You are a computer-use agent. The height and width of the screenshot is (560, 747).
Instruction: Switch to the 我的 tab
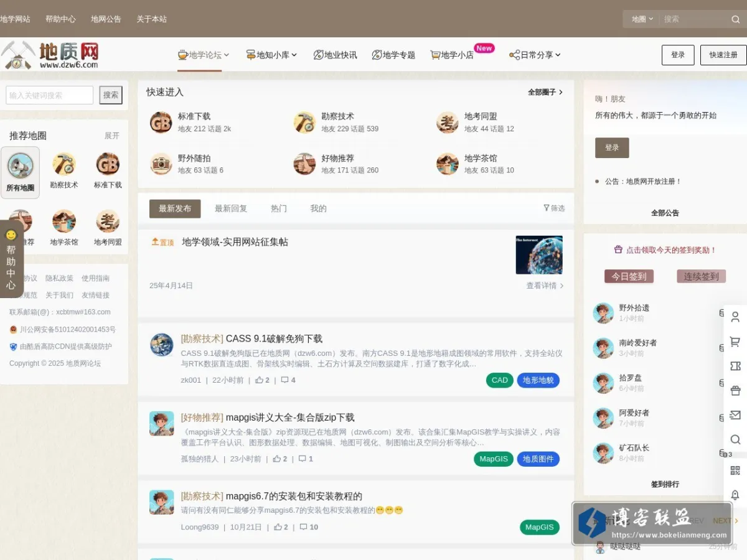319,208
